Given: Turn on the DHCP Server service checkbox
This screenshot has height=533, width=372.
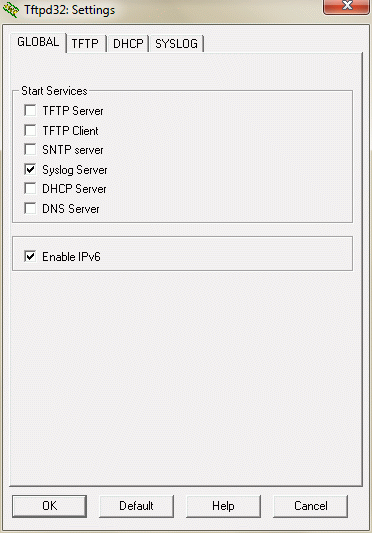Looking at the screenshot, I should (30, 188).
